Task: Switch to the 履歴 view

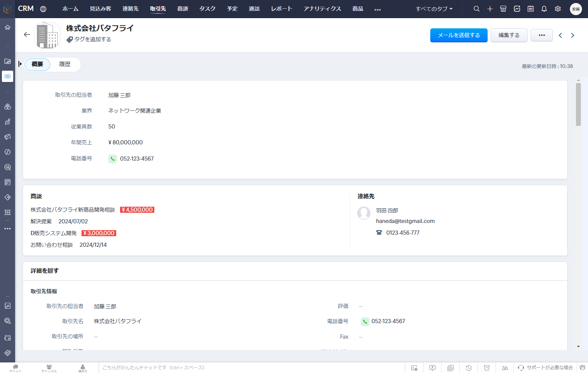Action: pyautogui.click(x=65, y=64)
